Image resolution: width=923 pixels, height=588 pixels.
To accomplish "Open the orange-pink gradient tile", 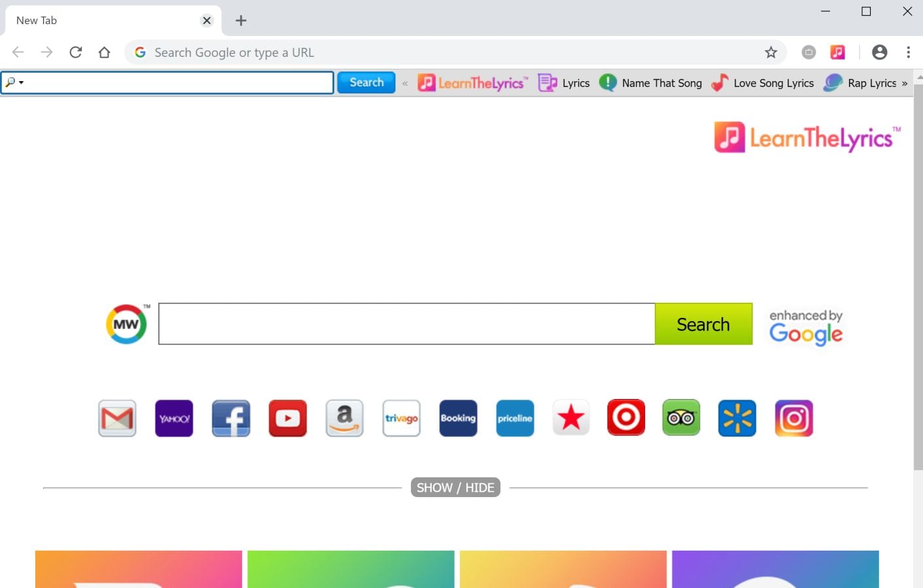I will (x=139, y=569).
